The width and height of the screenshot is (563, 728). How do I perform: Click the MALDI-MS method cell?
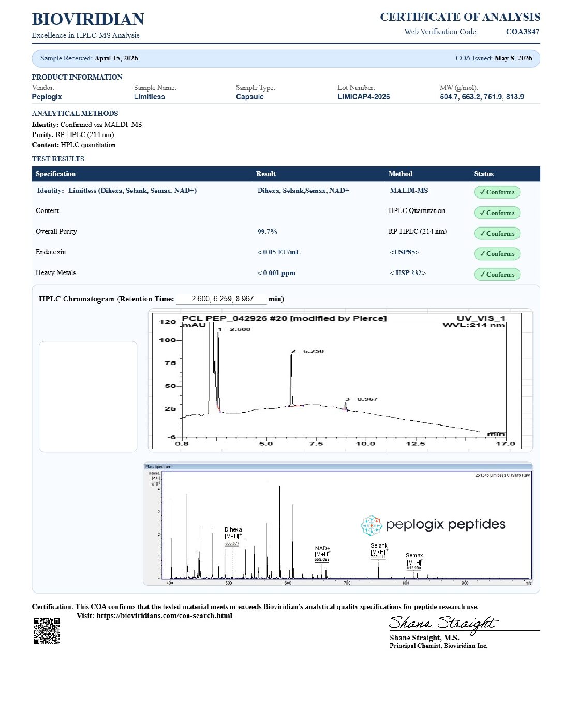(x=409, y=191)
